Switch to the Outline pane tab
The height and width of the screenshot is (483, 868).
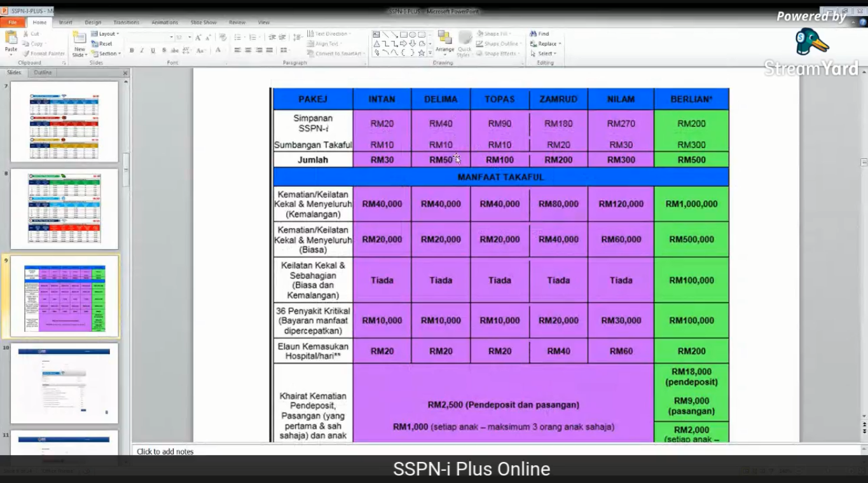(x=43, y=72)
